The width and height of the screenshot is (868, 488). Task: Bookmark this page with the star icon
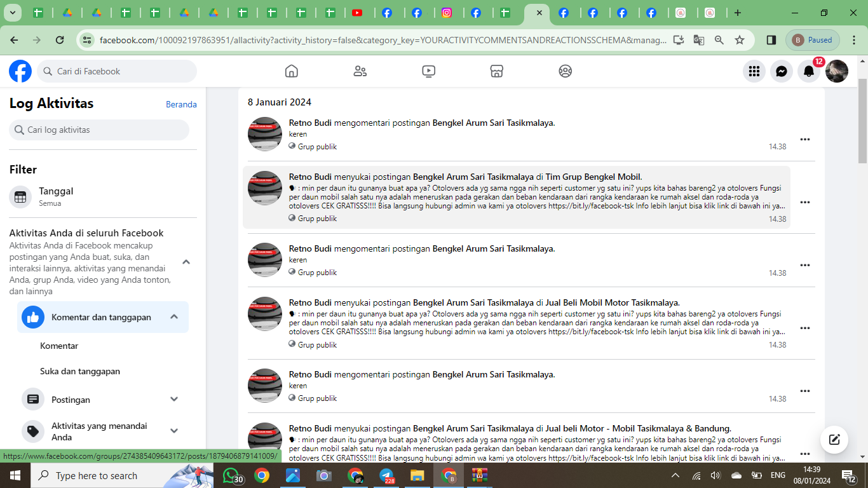(740, 40)
